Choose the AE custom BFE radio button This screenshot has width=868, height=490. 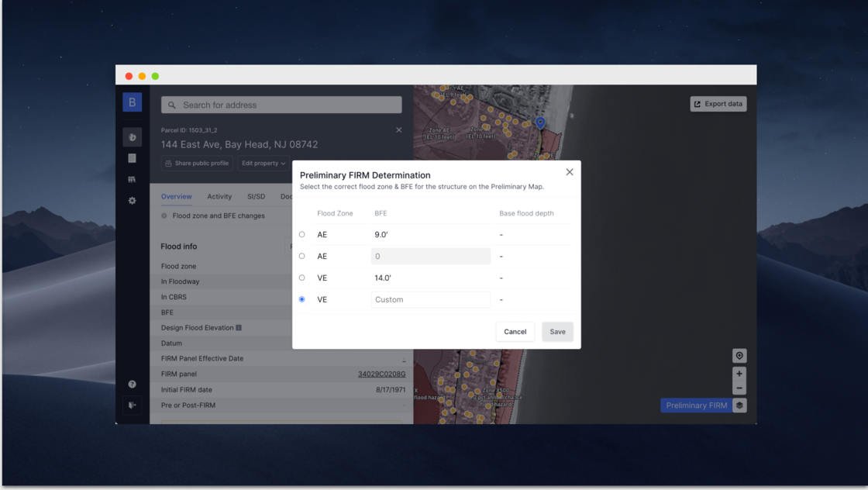click(302, 256)
